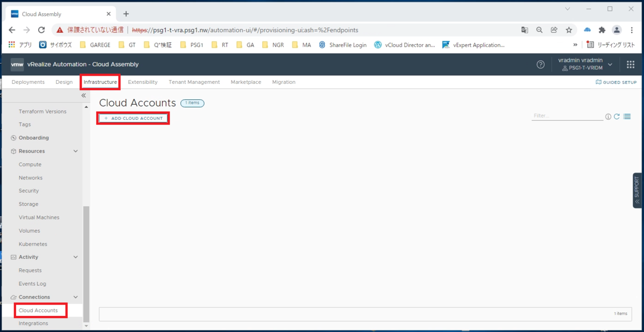
Task: Click the share page icon
Action: pos(554,30)
